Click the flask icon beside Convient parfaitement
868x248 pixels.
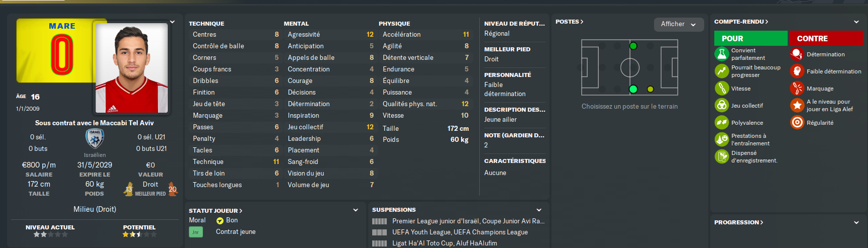click(x=721, y=54)
